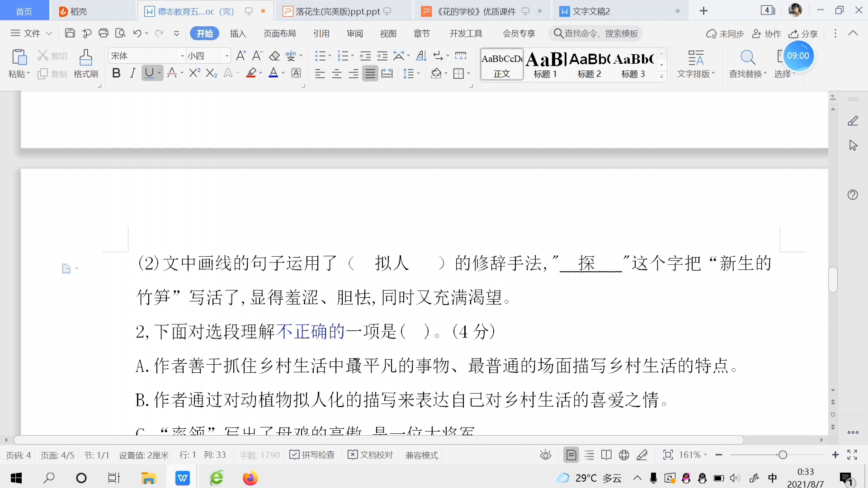This screenshot has width=868, height=488.
Task: Click the Paste (粘贴) clipboard icon
Action: point(19,57)
